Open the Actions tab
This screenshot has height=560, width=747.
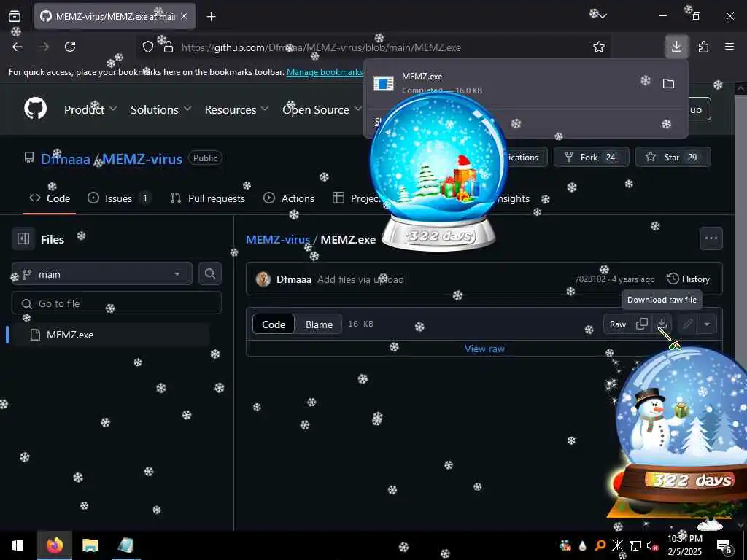pos(289,198)
